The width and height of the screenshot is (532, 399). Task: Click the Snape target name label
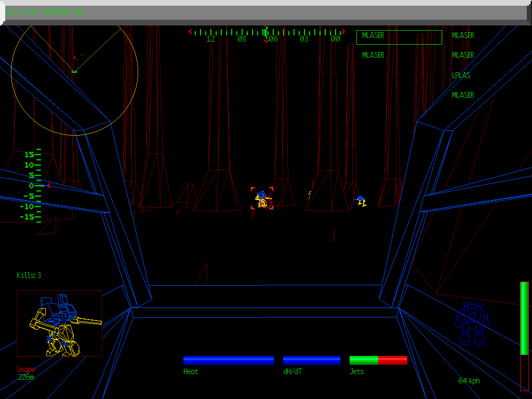[x=26, y=369]
